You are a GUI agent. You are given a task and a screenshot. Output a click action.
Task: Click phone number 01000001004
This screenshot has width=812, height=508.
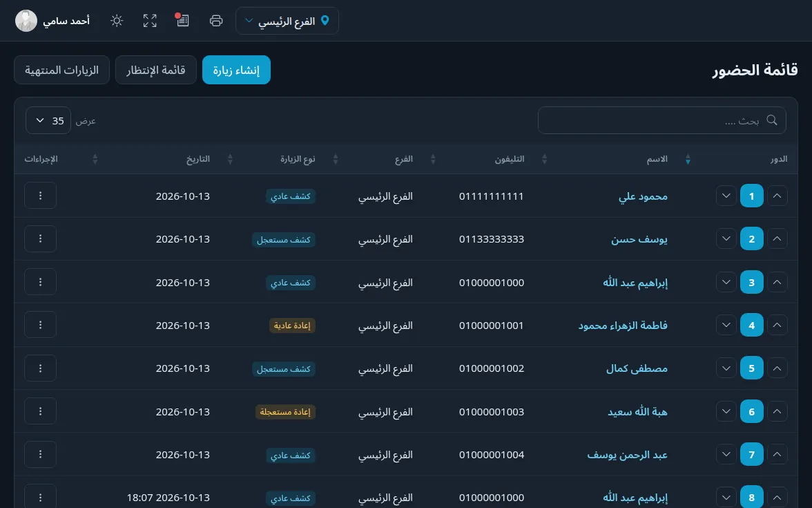[492, 455]
